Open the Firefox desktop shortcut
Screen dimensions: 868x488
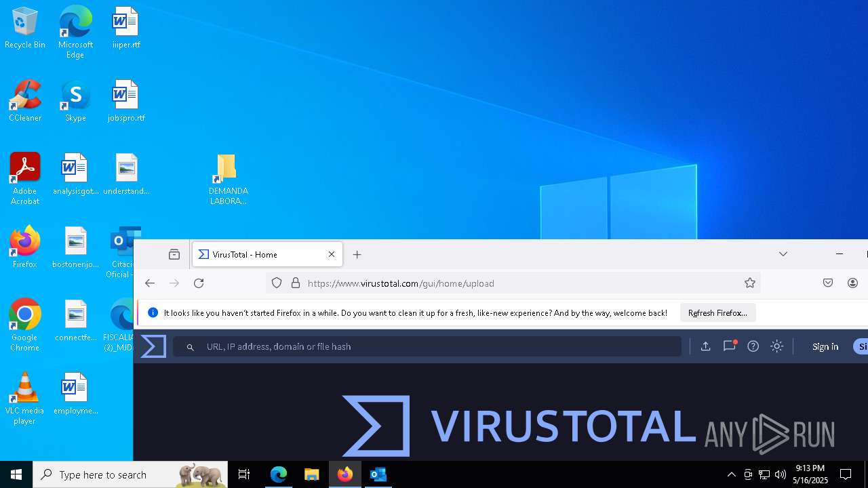click(25, 247)
